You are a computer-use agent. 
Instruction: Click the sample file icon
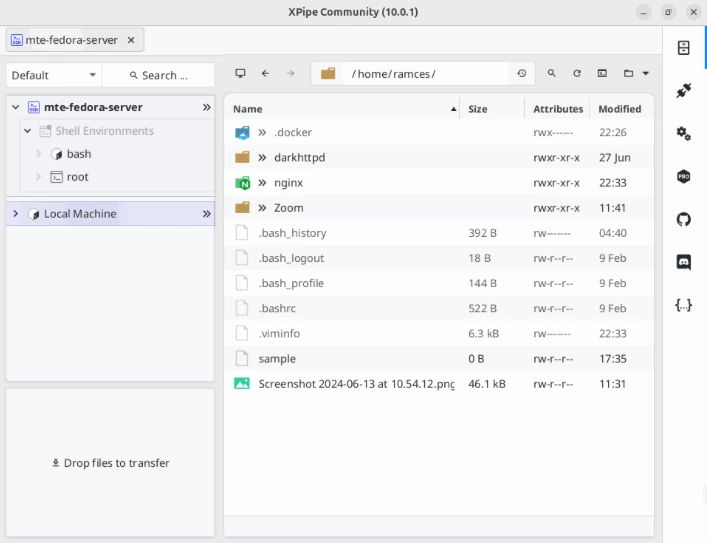[x=242, y=359]
